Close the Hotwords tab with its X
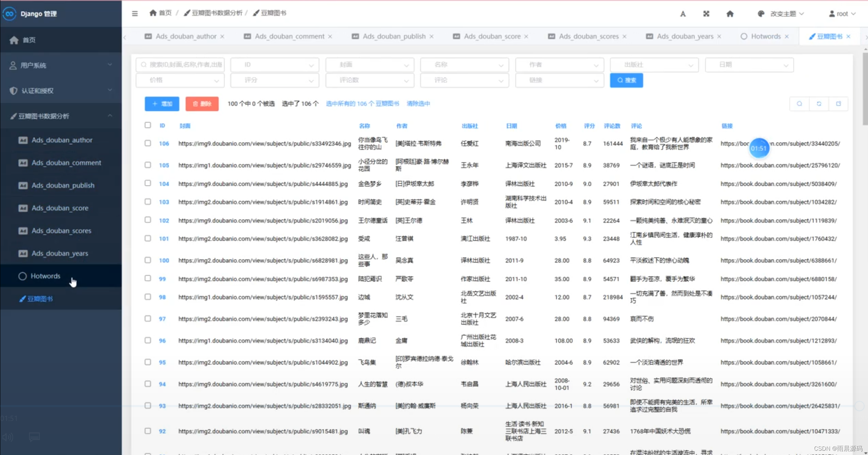The width and height of the screenshot is (868, 455). (787, 37)
